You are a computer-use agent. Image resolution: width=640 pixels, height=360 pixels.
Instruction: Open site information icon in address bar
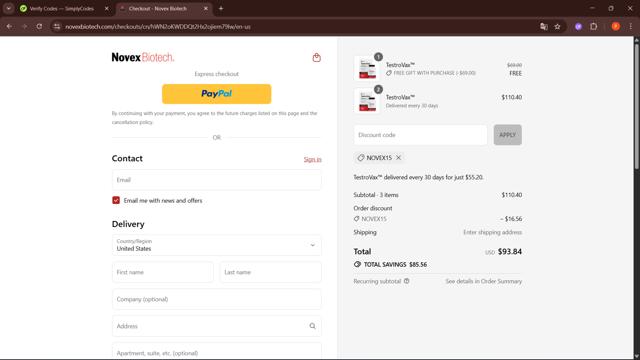click(x=57, y=27)
